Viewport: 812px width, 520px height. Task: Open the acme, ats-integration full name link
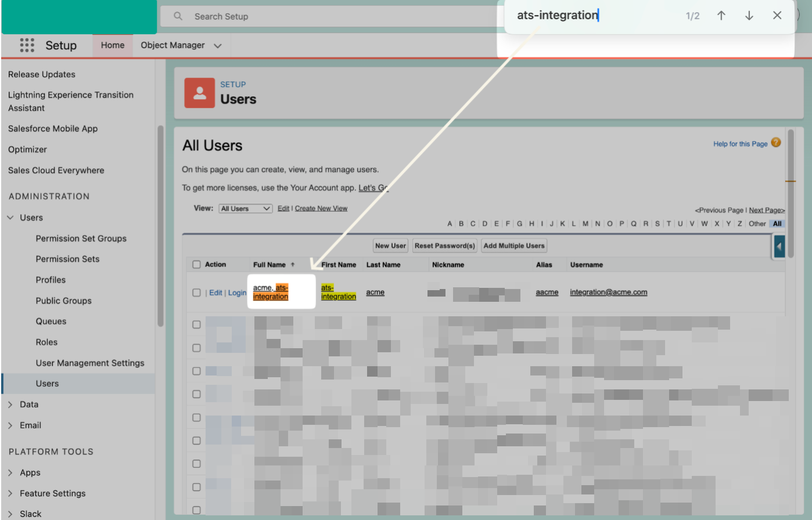[271, 292]
